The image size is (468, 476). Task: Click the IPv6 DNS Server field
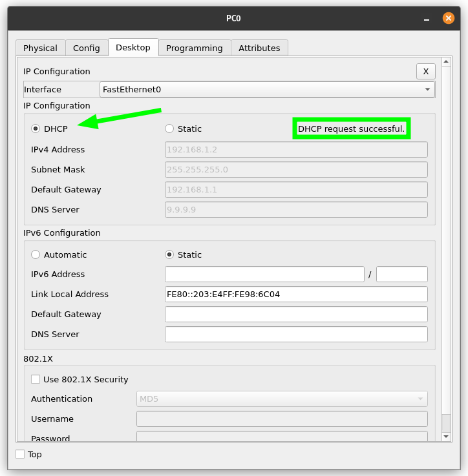coord(296,335)
